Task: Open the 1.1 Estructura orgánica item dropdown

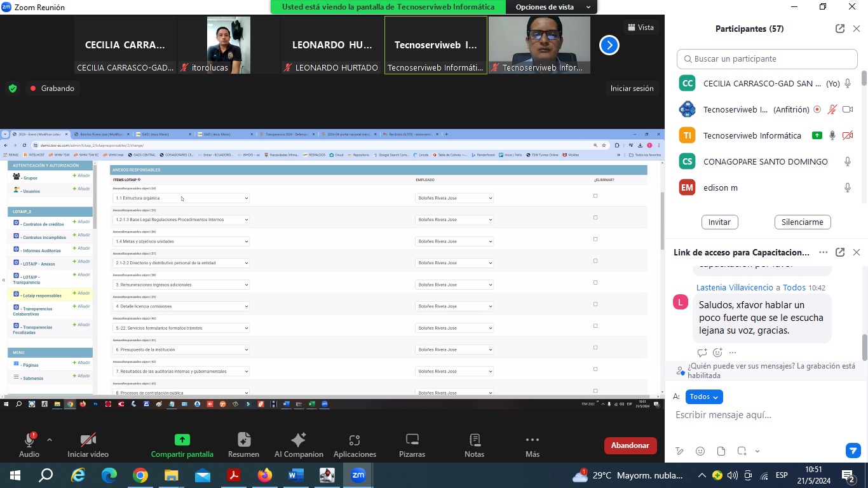Action: pyautogui.click(x=181, y=198)
